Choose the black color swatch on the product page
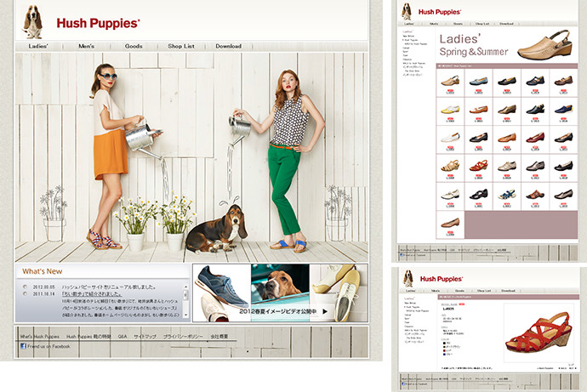 [444, 343]
